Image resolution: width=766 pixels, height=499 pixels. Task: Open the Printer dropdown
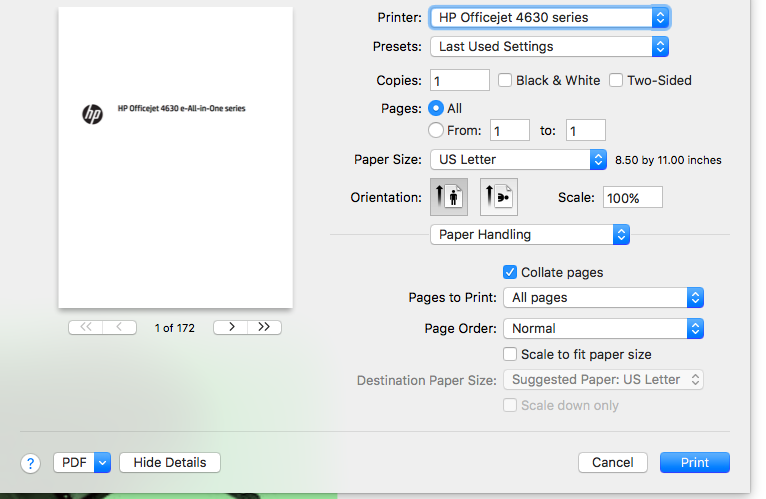pos(550,18)
